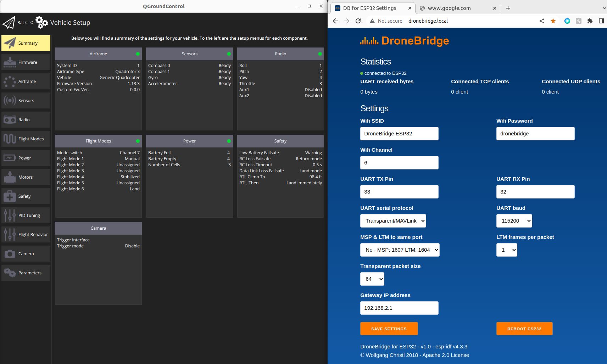Screen dimensions: 607x364
Task: Click the Not secure warning icon
Action: click(x=372, y=21)
